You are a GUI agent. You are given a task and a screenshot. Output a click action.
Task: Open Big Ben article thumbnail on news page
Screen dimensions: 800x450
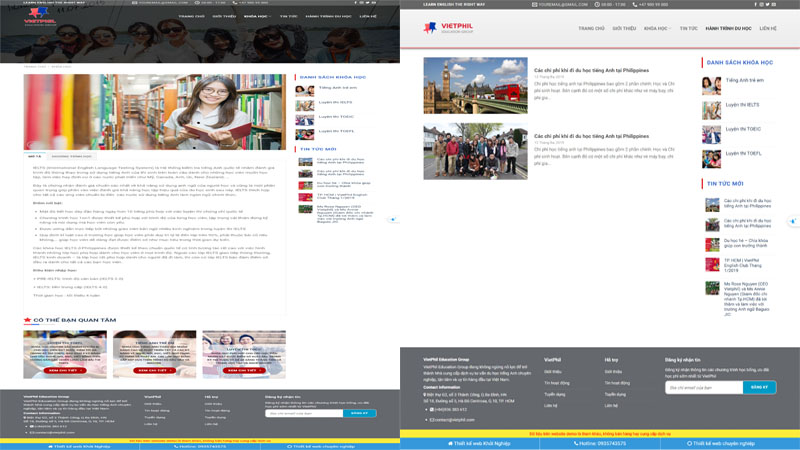(x=476, y=85)
